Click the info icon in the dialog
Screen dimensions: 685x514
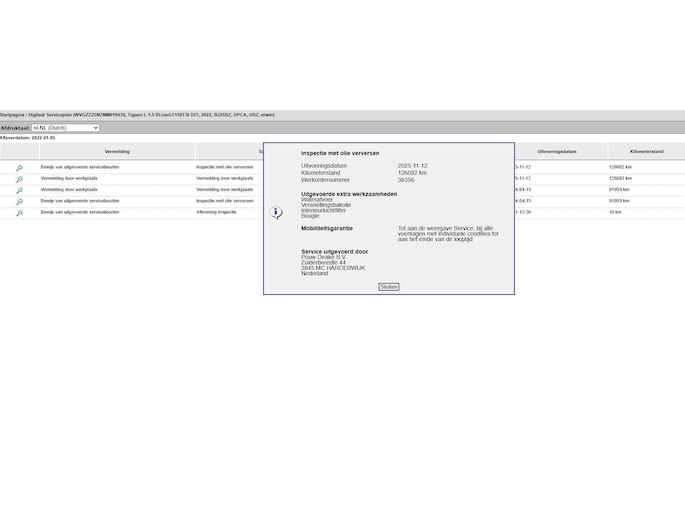[x=276, y=212]
